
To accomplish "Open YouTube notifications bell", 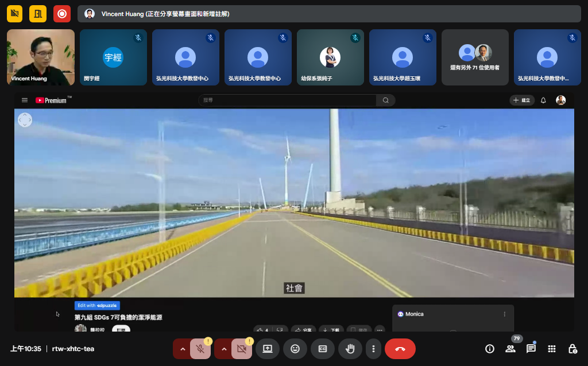I will pyautogui.click(x=543, y=100).
